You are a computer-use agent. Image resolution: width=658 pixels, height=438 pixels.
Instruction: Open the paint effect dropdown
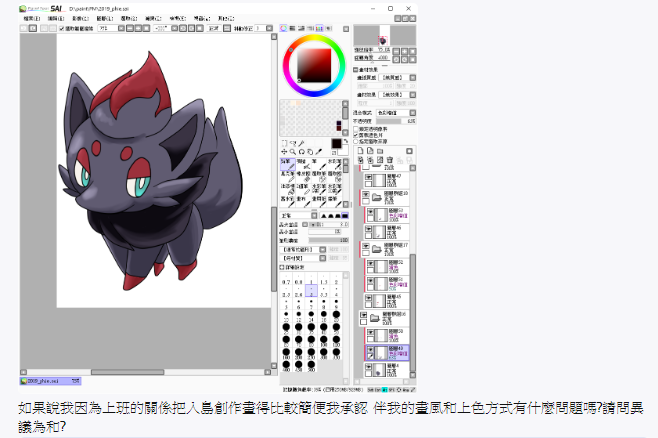pyautogui.click(x=397, y=95)
